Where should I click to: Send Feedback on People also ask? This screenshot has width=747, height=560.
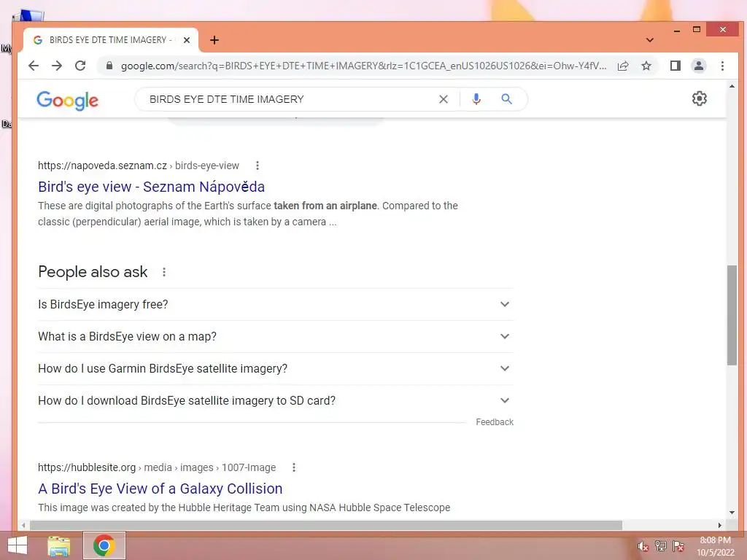coord(495,422)
